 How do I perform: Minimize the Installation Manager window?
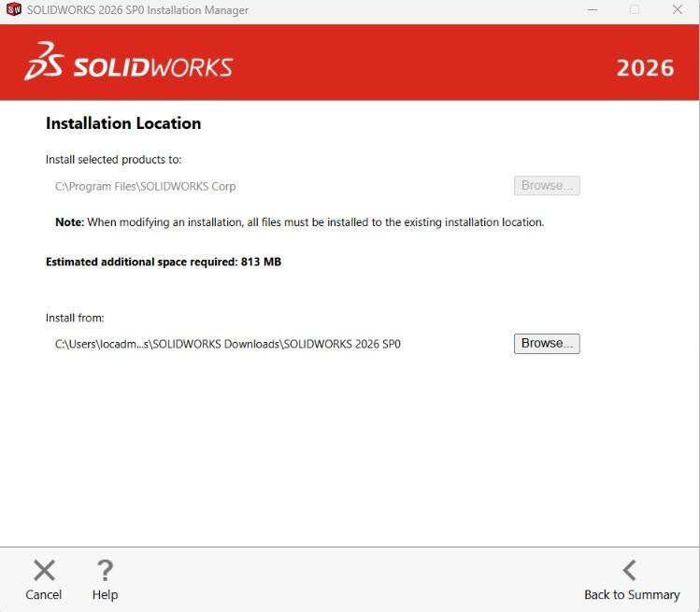593,10
